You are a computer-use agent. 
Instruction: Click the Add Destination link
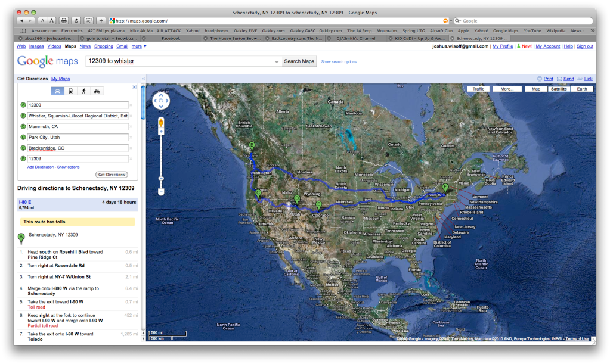tap(41, 167)
